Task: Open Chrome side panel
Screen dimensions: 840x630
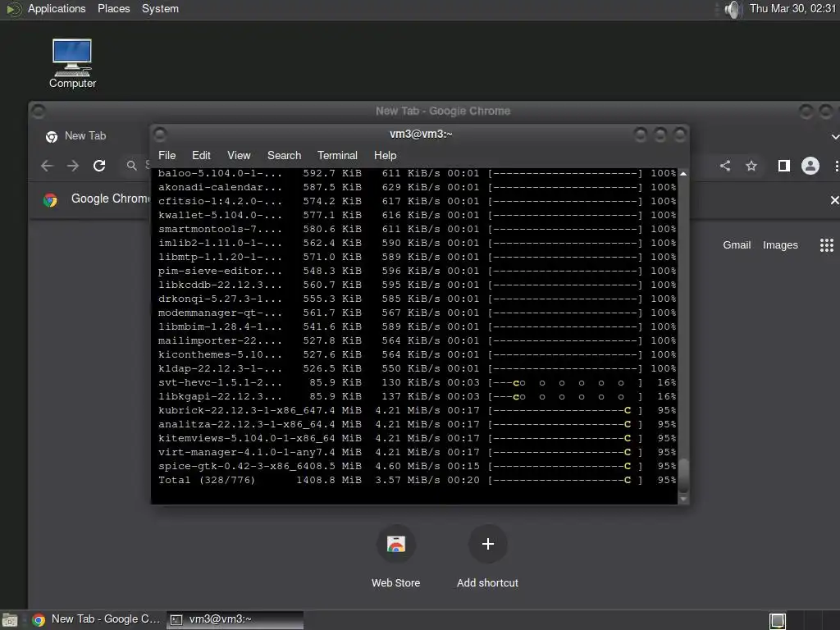Action: pos(783,166)
